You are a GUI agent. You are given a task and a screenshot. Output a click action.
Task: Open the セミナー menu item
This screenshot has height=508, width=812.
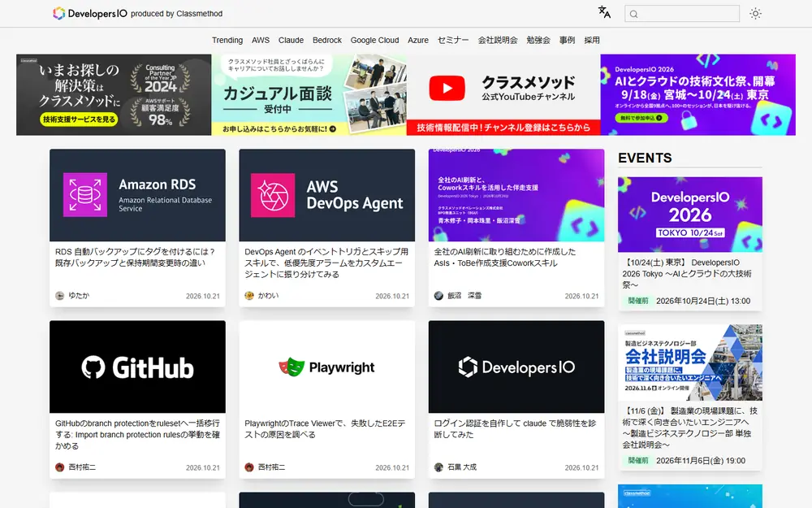point(453,40)
